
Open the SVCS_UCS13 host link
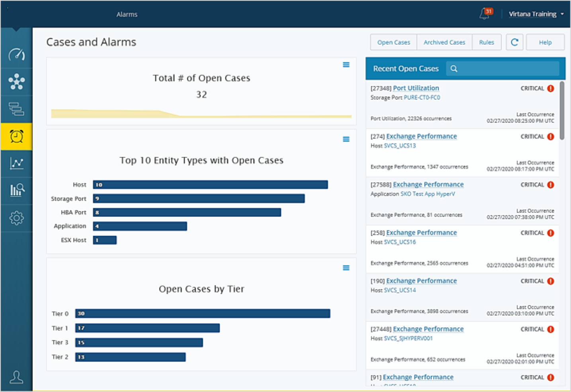pyautogui.click(x=400, y=146)
